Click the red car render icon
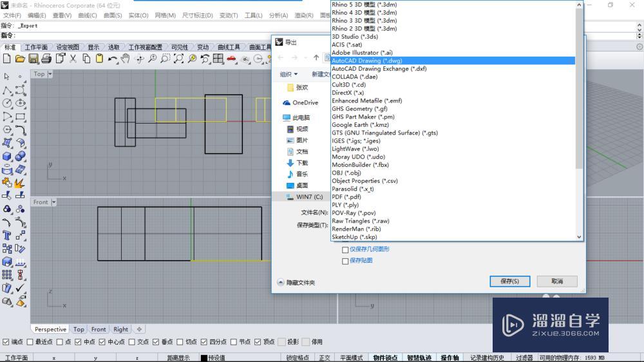The height and width of the screenshot is (362, 644). point(232,59)
